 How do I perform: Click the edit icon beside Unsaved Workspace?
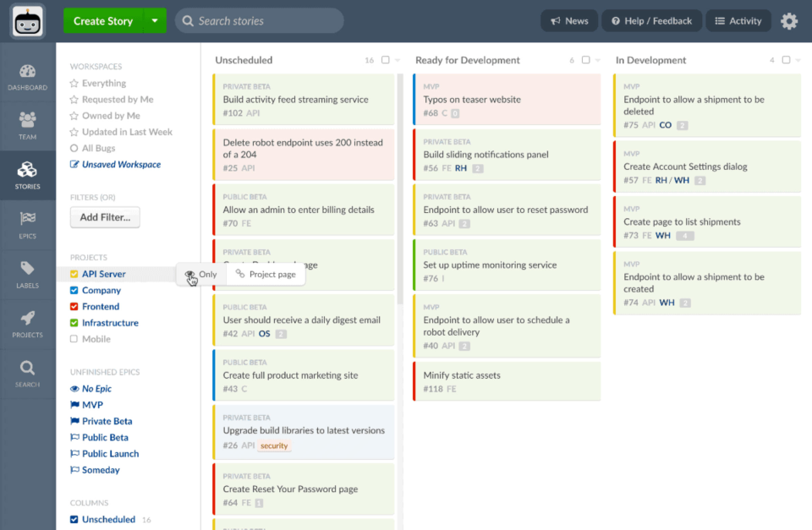coord(74,165)
